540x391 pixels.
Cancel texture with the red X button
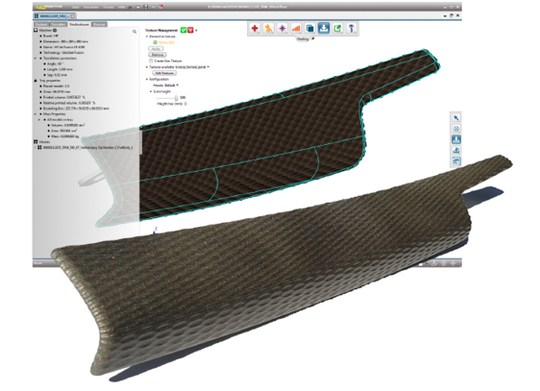pyautogui.click(x=190, y=30)
